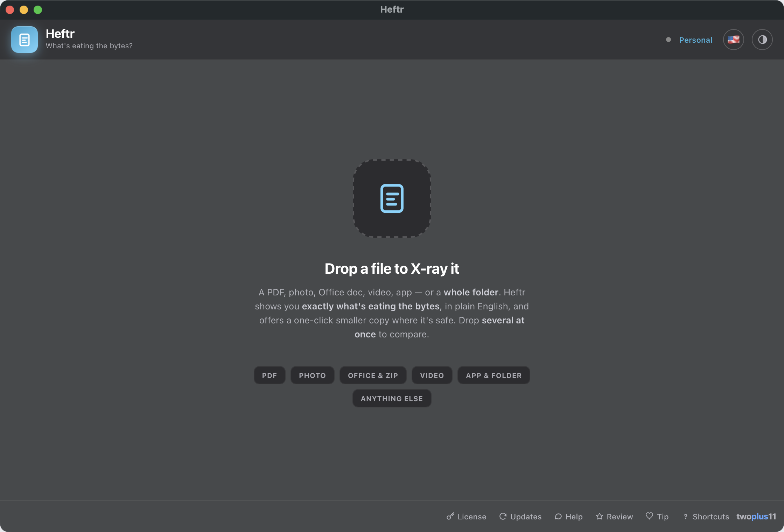Visit the twoplus11 developer link
Image resolution: width=784 pixels, height=532 pixels.
coord(756,517)
